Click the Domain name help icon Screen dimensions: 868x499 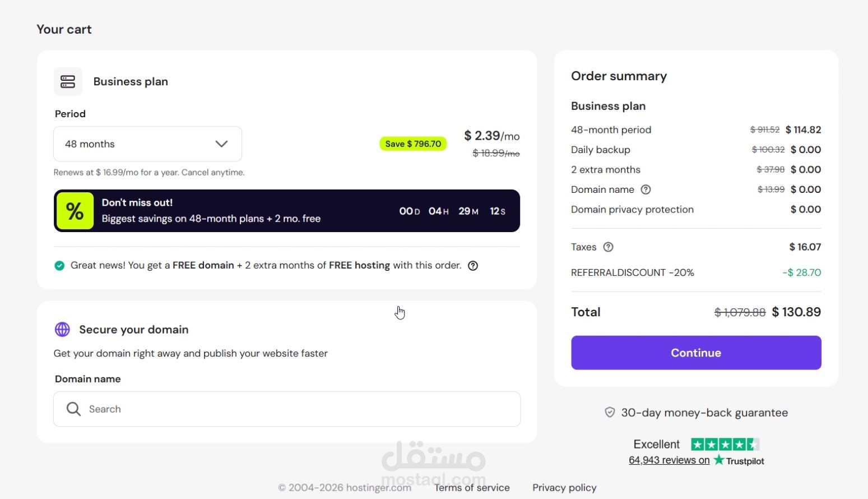[x=646, y=190]
